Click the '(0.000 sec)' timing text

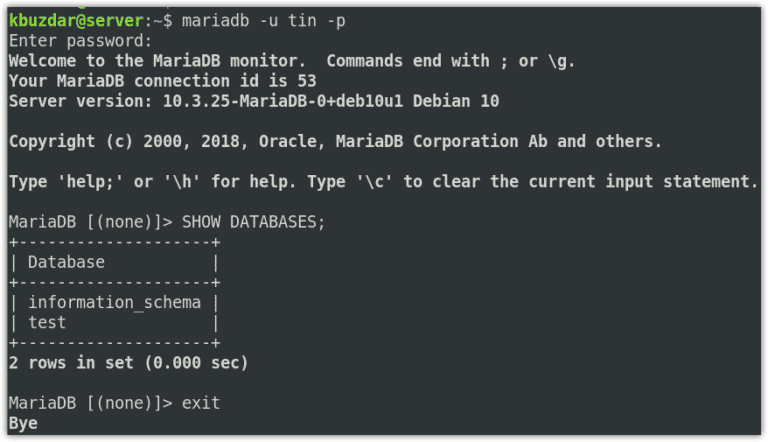[196, 363]
